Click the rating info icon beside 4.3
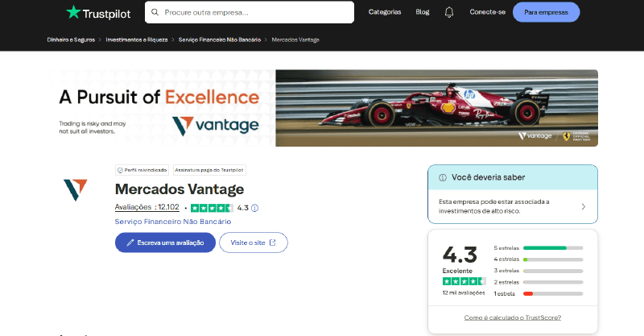The image size is (644, 336). click(x=254, y=208)
